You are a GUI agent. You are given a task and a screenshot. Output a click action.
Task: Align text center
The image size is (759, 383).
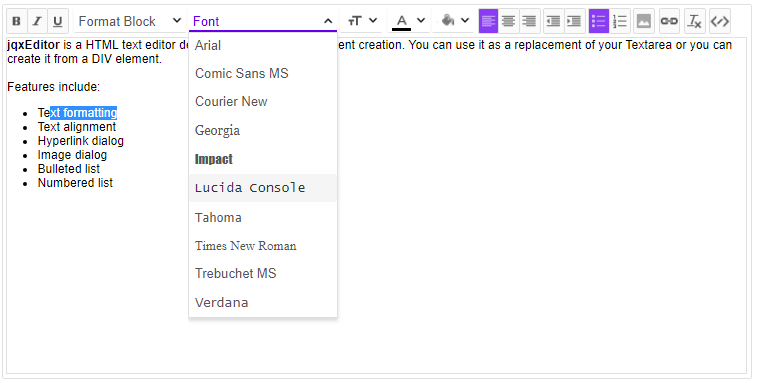(509, 21)
